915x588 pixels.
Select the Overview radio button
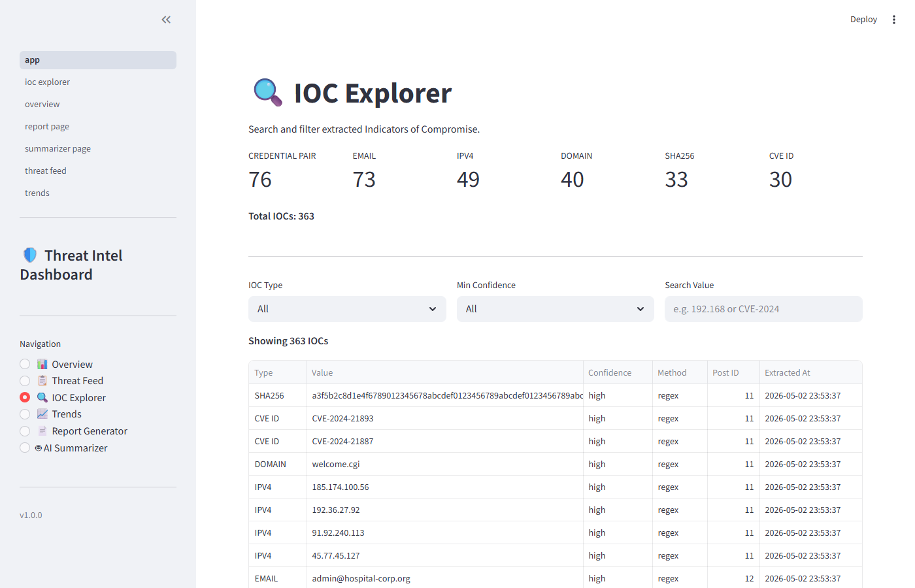[25, 364]
